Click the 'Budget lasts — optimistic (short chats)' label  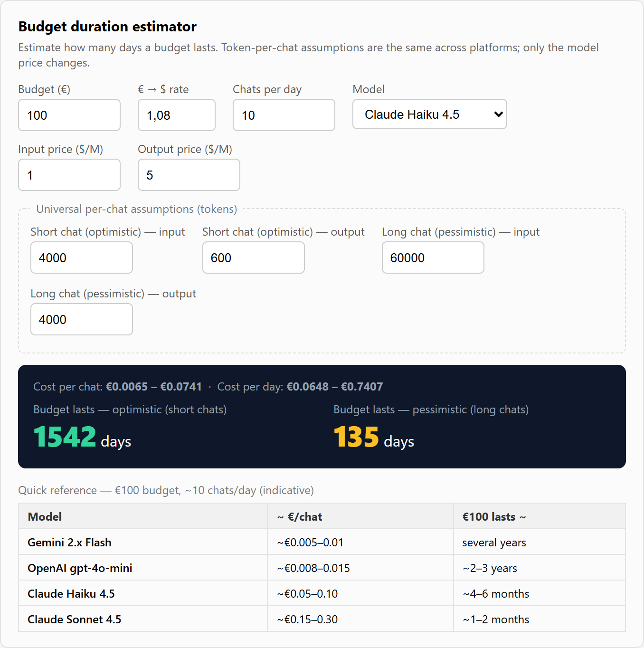coord(130,410)
